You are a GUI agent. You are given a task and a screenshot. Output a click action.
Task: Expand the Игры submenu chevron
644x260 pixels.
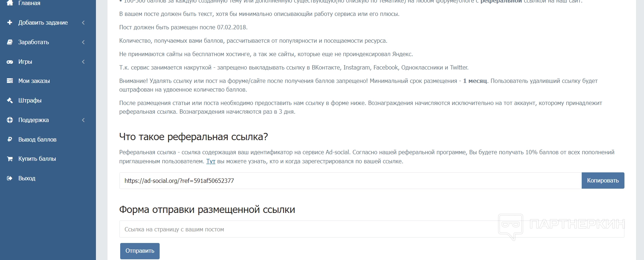pos(83,62)
